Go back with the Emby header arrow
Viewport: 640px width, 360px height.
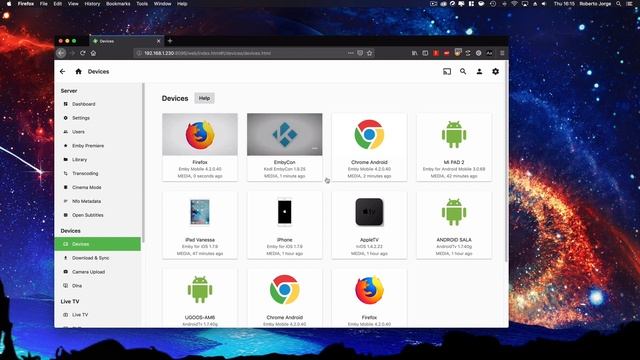coord(62,71)
